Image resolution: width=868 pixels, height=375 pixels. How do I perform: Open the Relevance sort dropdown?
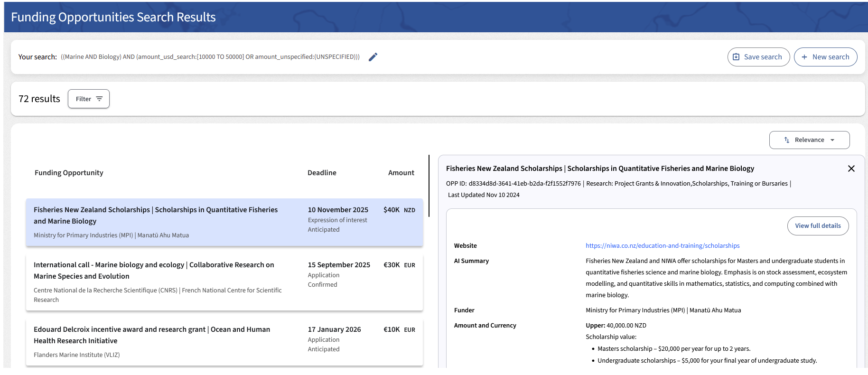point(809,140)
